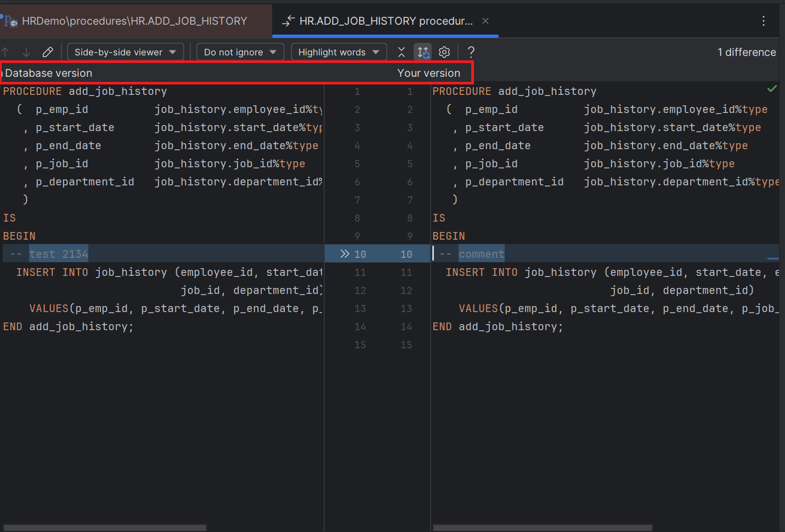Apply change with the double-chevron on line 10

(x=345, y=253)
